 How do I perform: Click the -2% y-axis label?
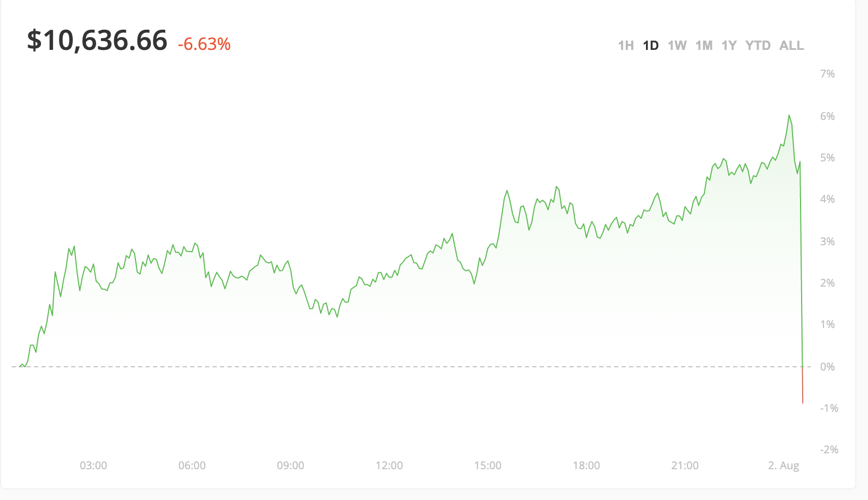tap(829, 450)
